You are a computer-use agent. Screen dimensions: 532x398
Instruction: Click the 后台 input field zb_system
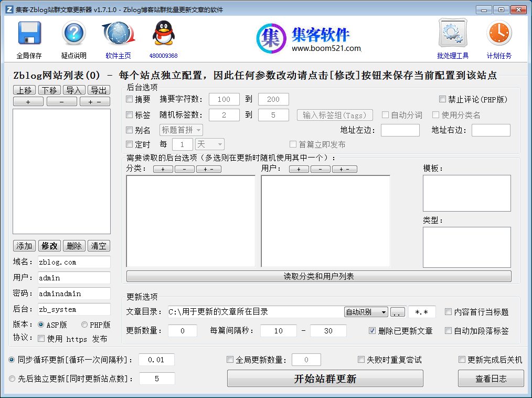[x=74, y=309]
